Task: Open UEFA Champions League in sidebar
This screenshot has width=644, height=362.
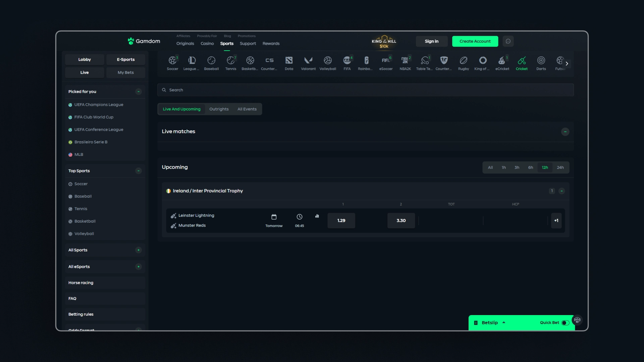Action: coord(99,105)
